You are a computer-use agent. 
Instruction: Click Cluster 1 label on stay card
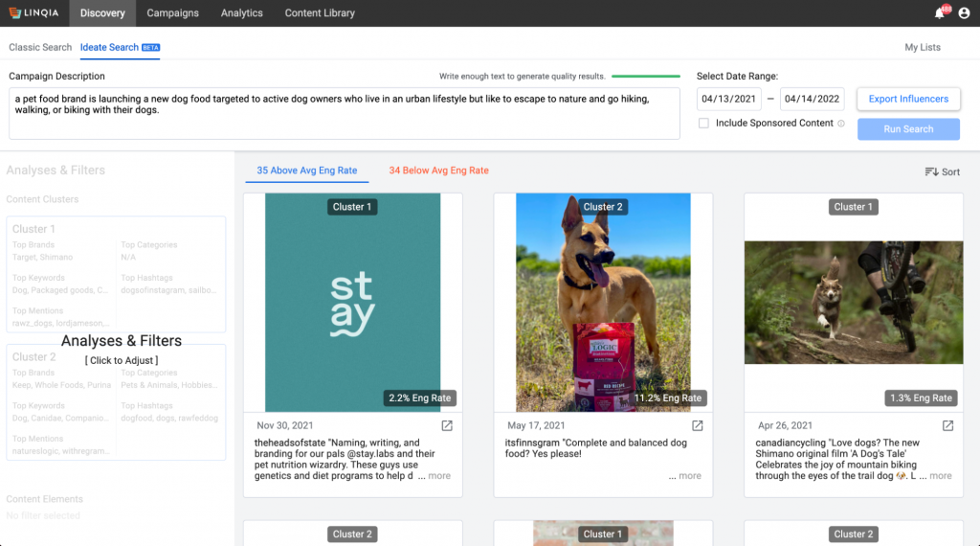[x=352, y=207]
